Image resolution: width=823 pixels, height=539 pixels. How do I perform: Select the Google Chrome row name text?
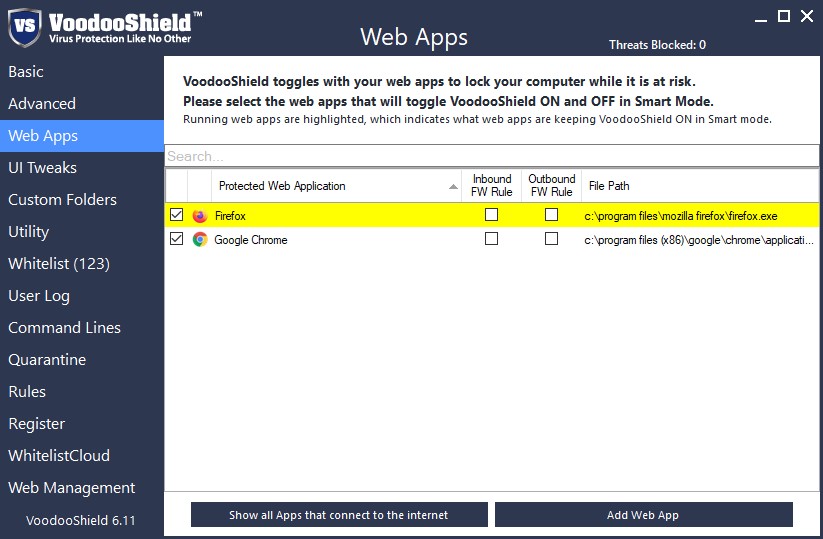click(251, 240)
